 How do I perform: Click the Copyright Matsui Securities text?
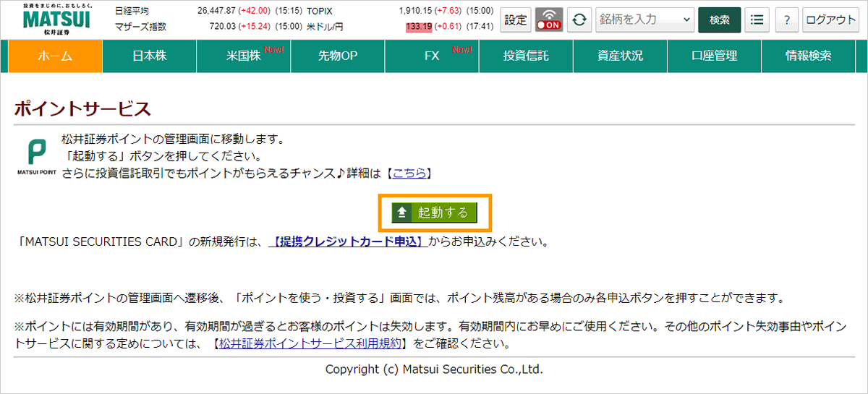(434, 369)
